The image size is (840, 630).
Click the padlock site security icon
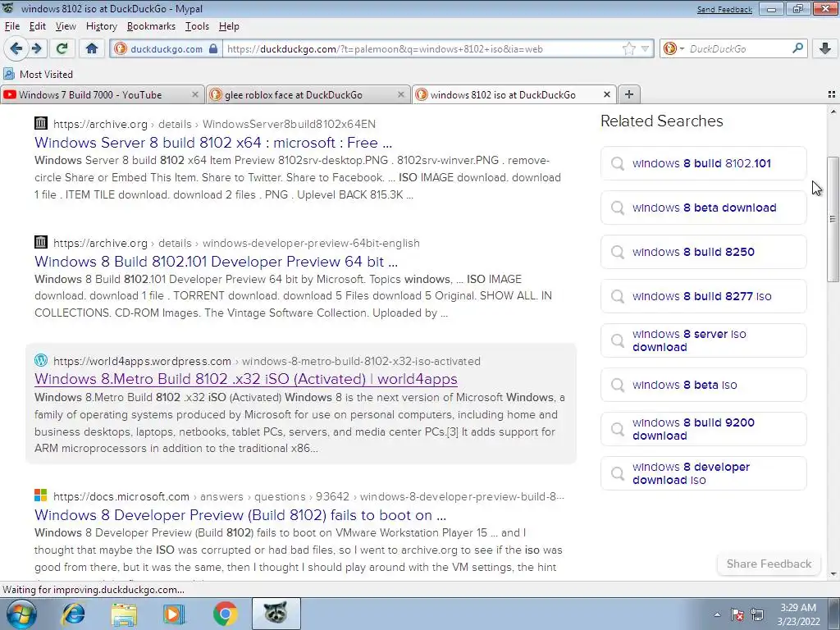point(213,48)
